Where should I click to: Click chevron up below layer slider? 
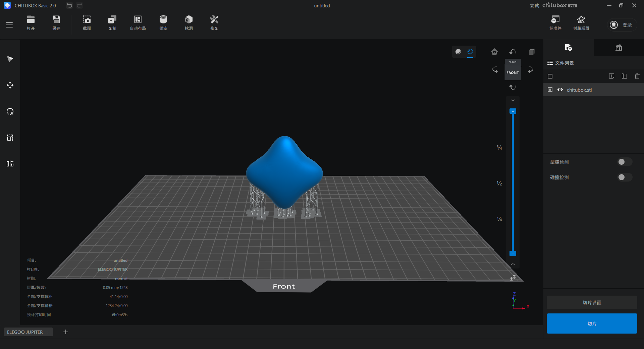tap(513, 264)
